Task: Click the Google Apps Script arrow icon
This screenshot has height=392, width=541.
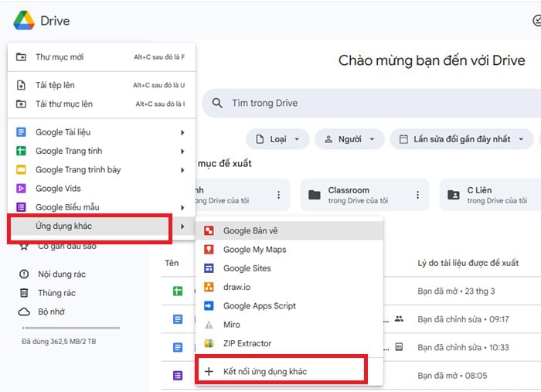Action: click(209, 305)
